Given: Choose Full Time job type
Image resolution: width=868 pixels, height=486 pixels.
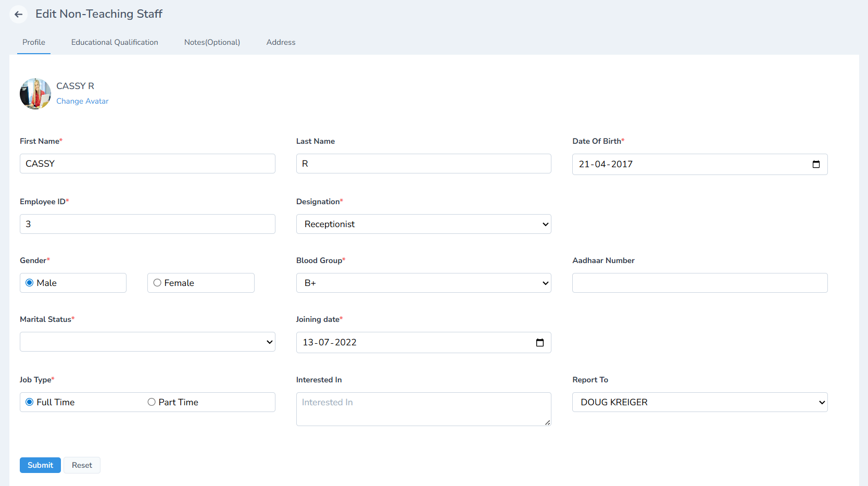Looking at the screenshot, I should click(x=30, y=402).
